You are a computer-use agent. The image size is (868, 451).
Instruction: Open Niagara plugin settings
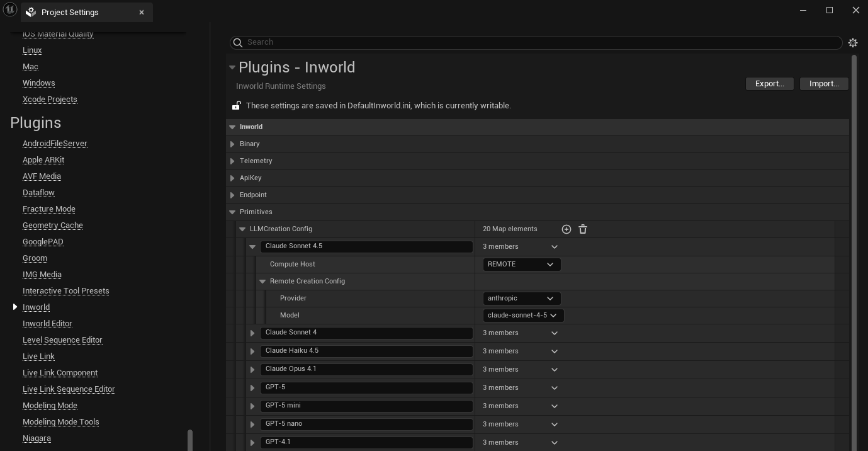(x=37, y=438)
